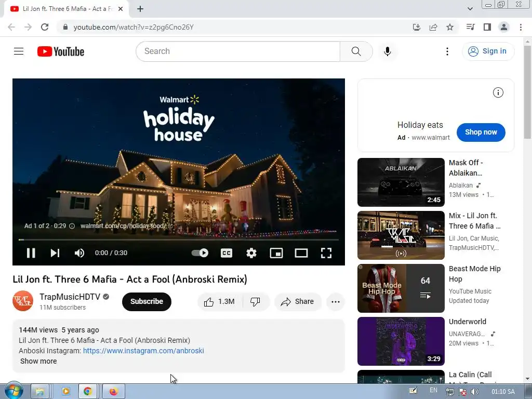Open Anbroski Instagram link
This screenshot has width=532, height=399.
(x=143, y=351)
